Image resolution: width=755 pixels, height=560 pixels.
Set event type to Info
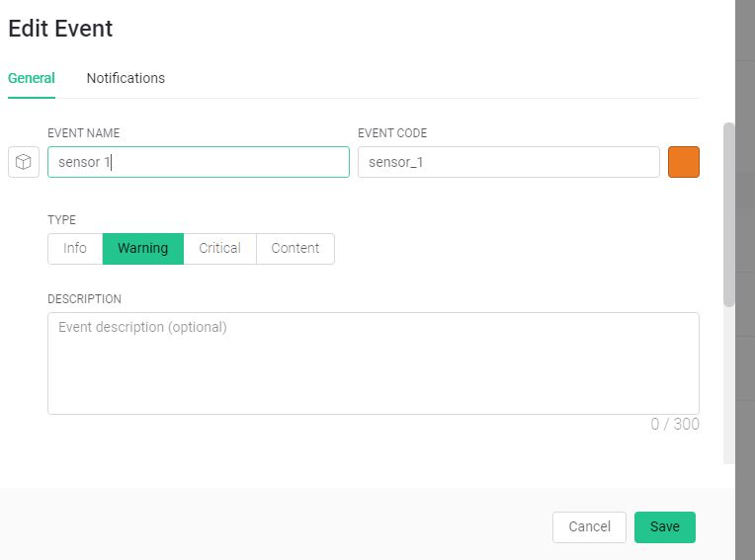[x=75, y=249]
